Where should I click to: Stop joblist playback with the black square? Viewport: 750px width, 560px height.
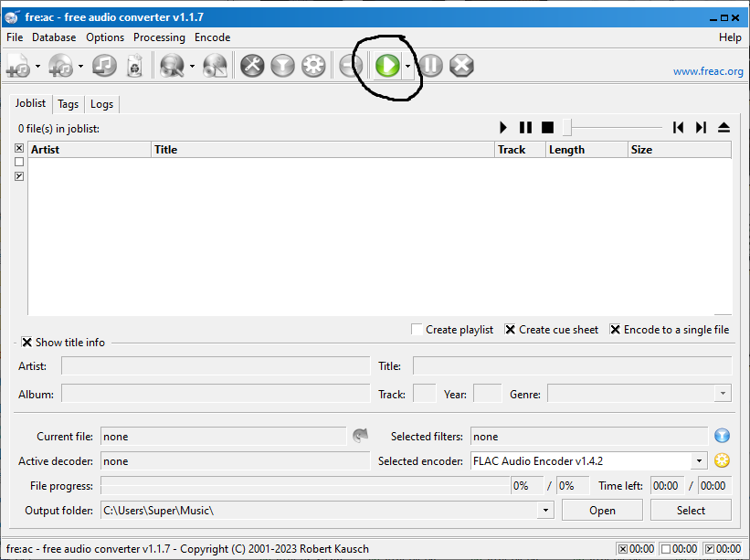coord(548,128)
